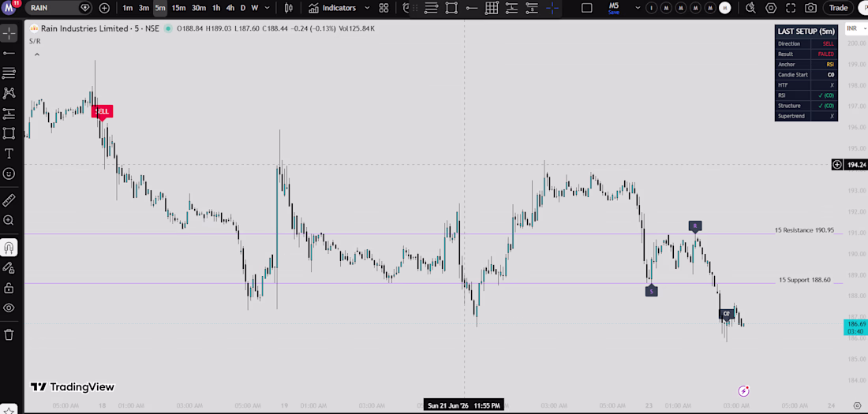Switch to the 30m timeframe
The image size is (868, 414).
pyautogui.click(x=198, y=8)
